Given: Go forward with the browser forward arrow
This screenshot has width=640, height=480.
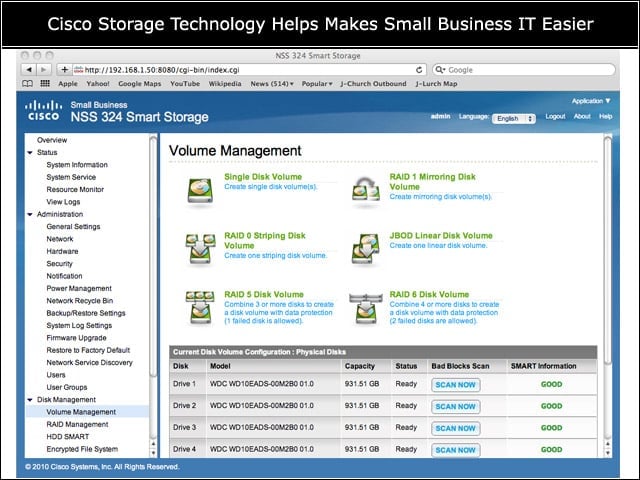Looking at the screenshot, I should point(44,70).
